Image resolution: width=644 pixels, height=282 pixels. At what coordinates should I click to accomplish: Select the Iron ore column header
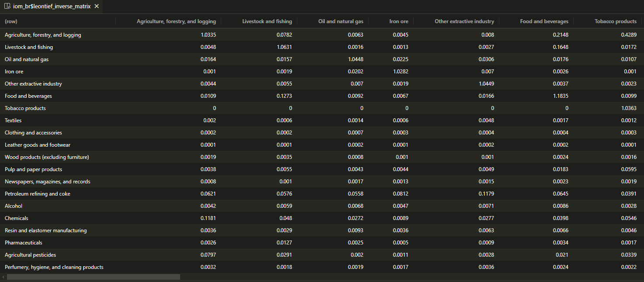(x=399, y=21)
